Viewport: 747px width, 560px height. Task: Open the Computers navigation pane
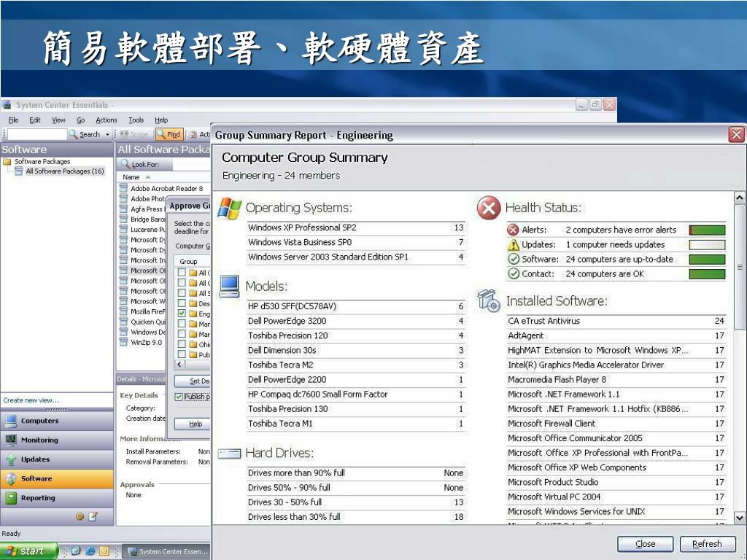coord(57,421)
